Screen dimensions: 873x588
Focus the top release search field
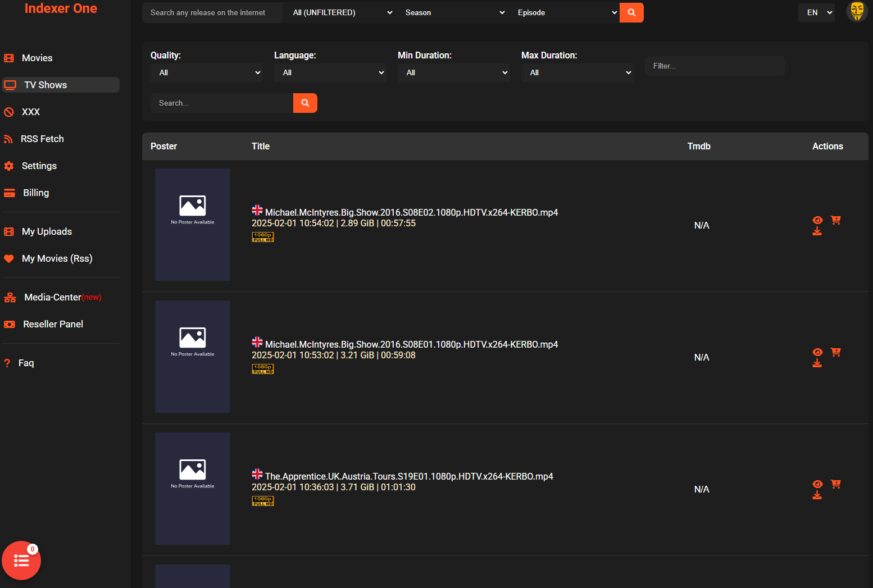pyautogui.click(x=212, y=12)
